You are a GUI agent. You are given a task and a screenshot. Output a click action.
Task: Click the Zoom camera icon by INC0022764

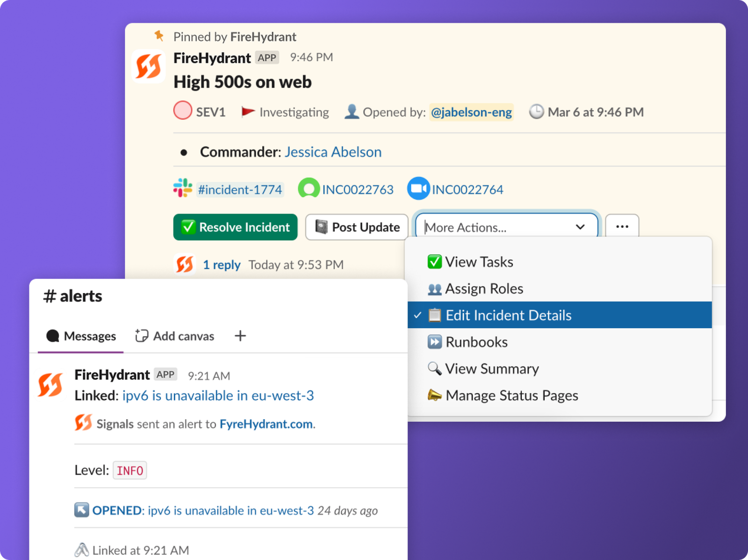pyautogui.click(x=418, y=188)
